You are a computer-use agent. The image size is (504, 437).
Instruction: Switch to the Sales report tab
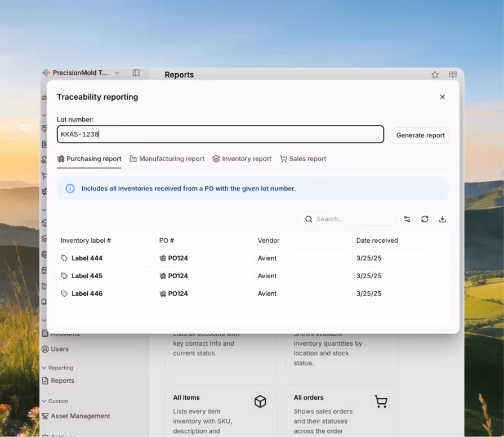pos(303,159)
